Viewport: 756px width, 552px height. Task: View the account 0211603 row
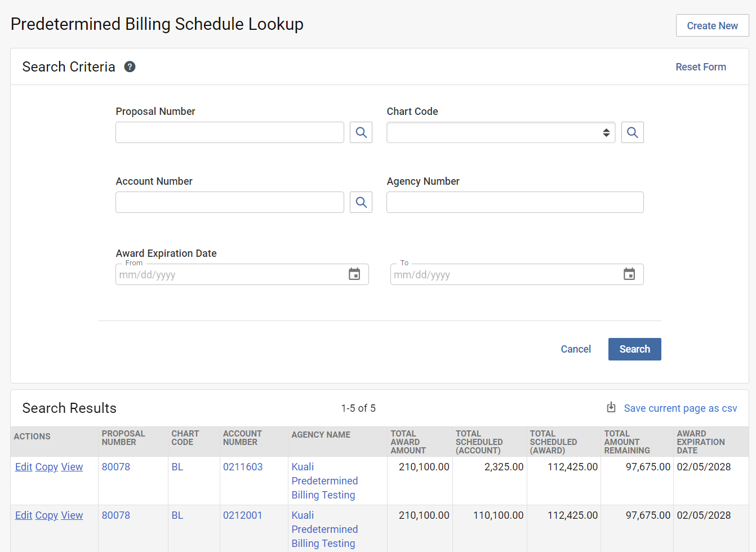[x=72, y=467]
